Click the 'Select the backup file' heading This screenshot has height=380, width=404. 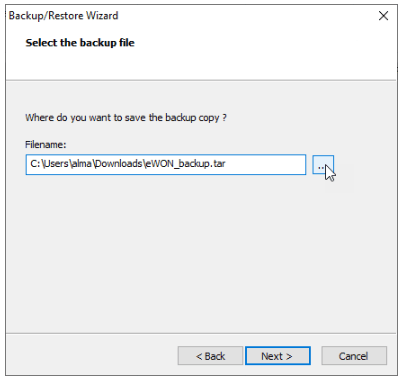click(80, 43)
